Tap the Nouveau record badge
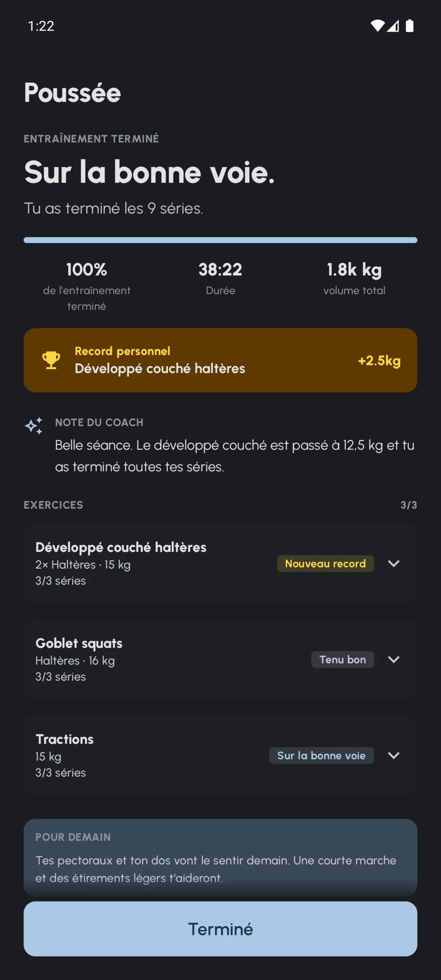Viewport: 441px width, 980px height. (325, 563)
